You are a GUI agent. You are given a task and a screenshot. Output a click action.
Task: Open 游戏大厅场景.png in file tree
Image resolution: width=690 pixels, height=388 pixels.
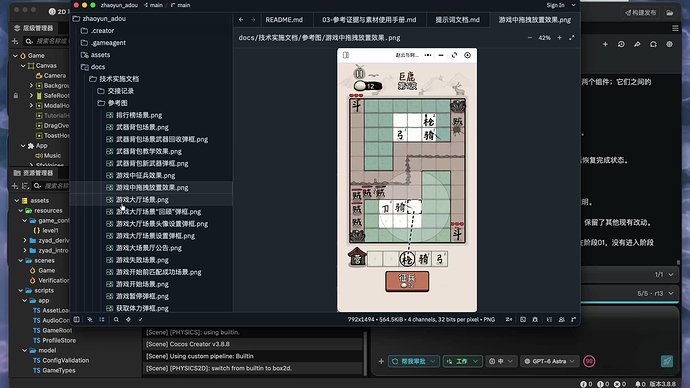[142, 200]
